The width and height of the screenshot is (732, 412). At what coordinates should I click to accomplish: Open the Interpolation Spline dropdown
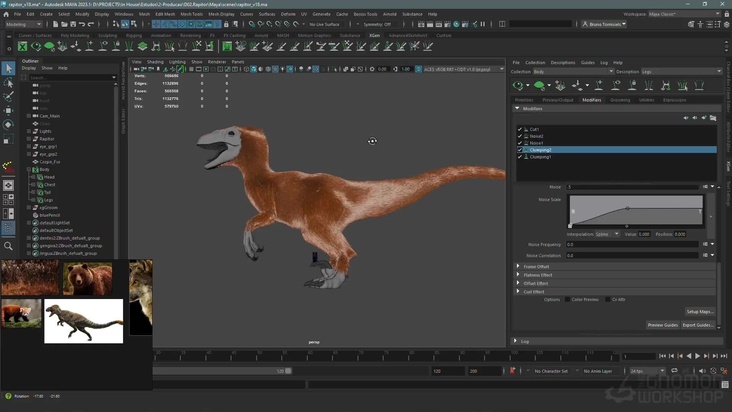click(x=607, y=234)
